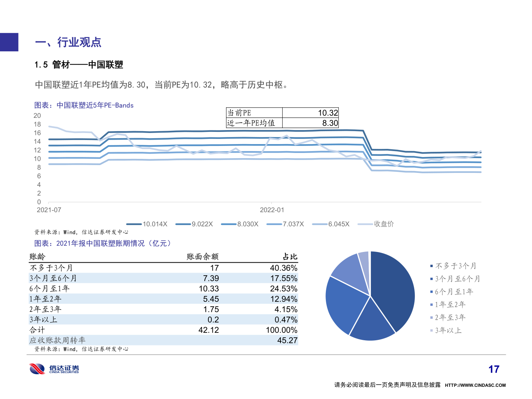This screenshot has width=532, height=399.
Task: Click the source note under the PE chart
Action: [81, 232]
